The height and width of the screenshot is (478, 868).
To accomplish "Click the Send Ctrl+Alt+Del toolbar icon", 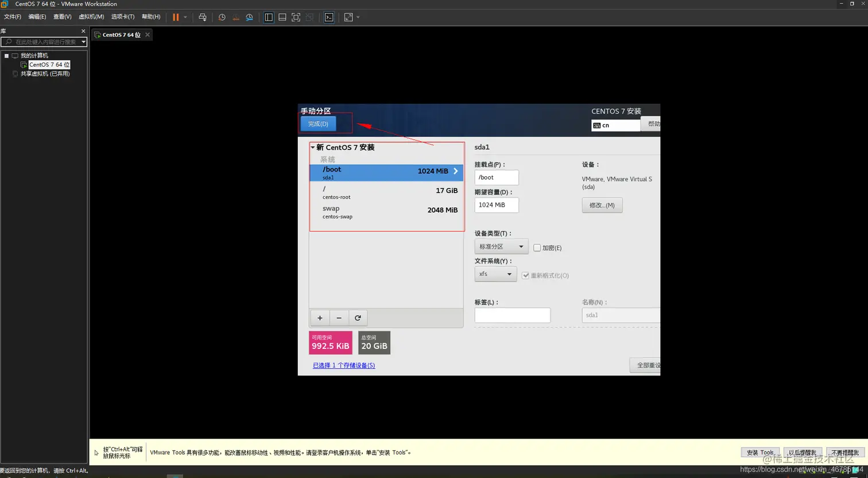I will [203, 17].
